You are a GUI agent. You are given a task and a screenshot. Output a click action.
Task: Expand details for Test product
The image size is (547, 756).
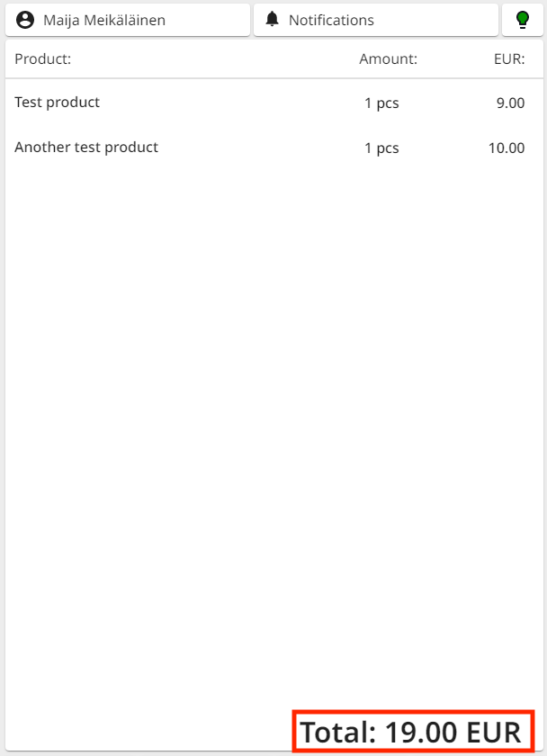[x=57, y=103]
